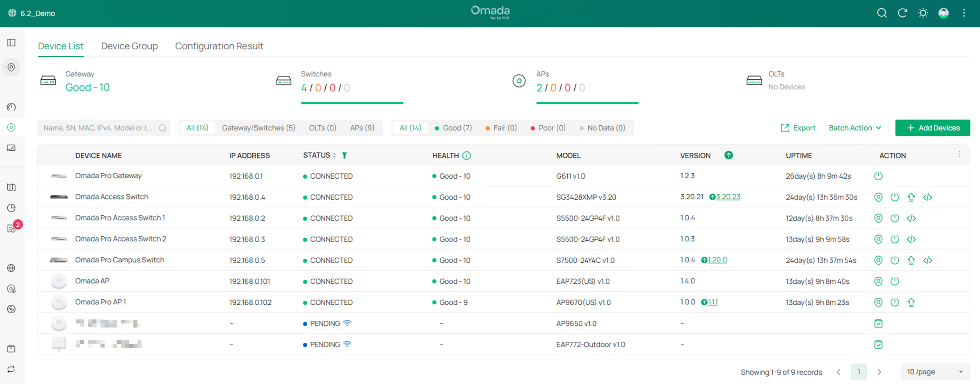Screen dimensions: 980x384
Task: Open CLI access for Omada Pro Access Switch 1
Action: pyautogui.click(x=911, y=218)
